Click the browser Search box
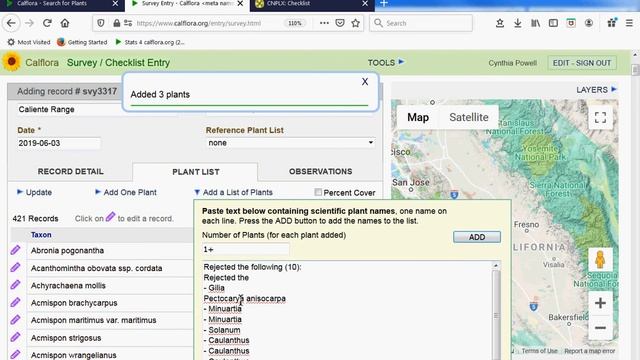640x360 pixels. 421,23
